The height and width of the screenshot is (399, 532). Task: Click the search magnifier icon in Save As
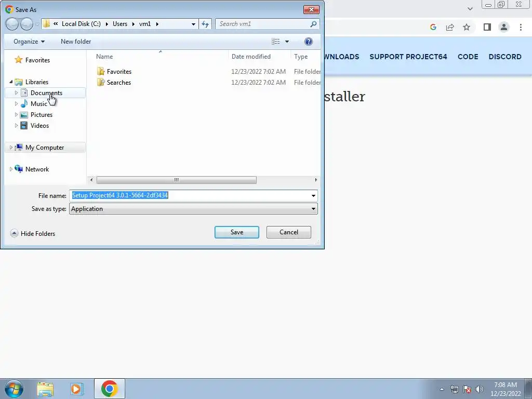[x=313, y=24]
